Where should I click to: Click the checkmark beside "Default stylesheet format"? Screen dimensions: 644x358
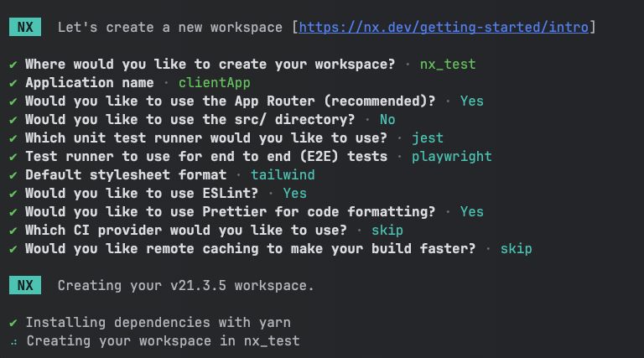(x=13, y=175)
